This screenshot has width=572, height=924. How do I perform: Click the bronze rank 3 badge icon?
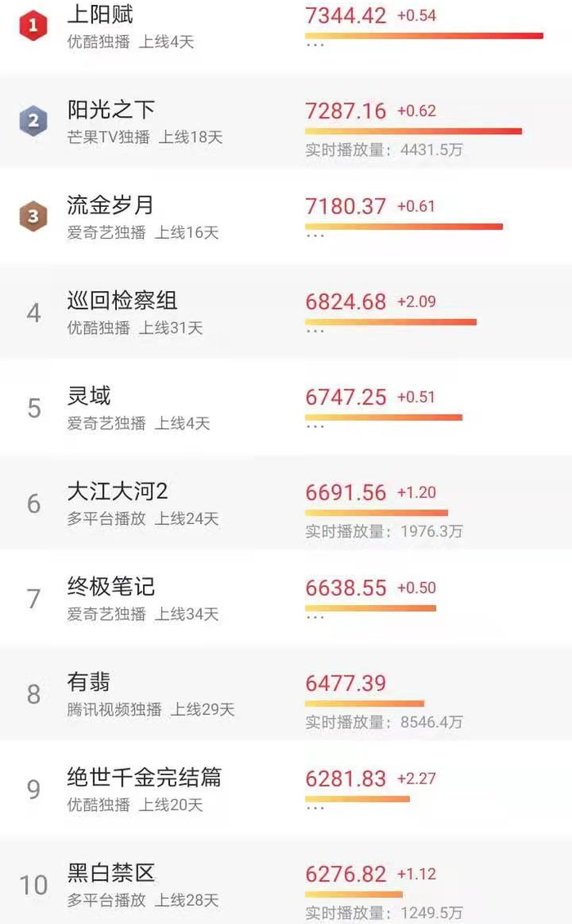click(x=34, y=217)
